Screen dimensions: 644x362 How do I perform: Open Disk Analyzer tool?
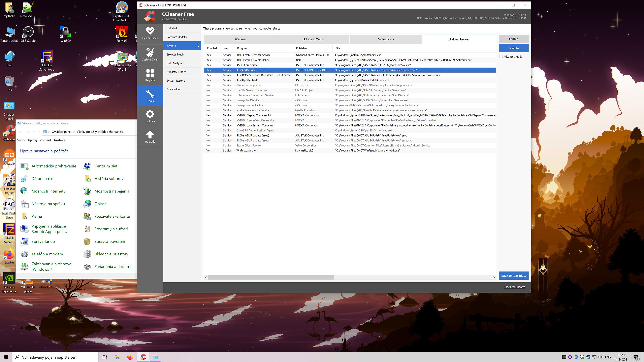[x=182, y=63]
